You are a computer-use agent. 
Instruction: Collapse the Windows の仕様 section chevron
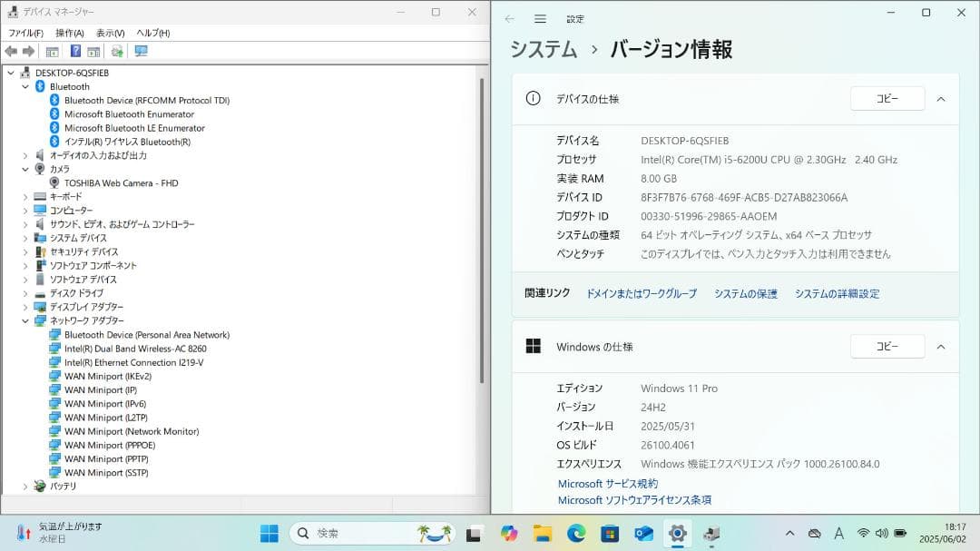click(x=939, y=346)
